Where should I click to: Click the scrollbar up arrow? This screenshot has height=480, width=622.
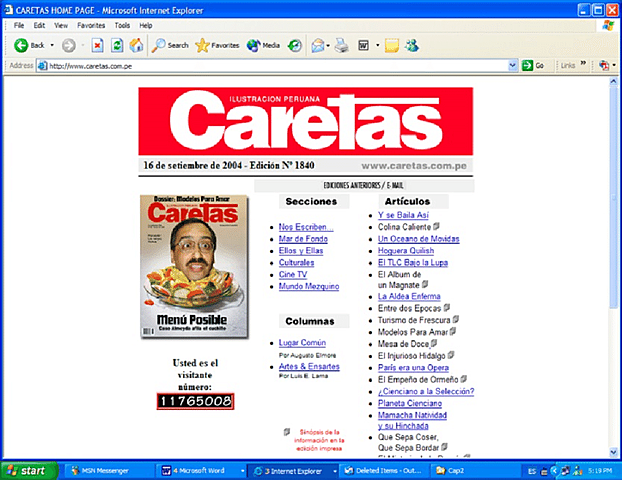click(x=613, y=82)
